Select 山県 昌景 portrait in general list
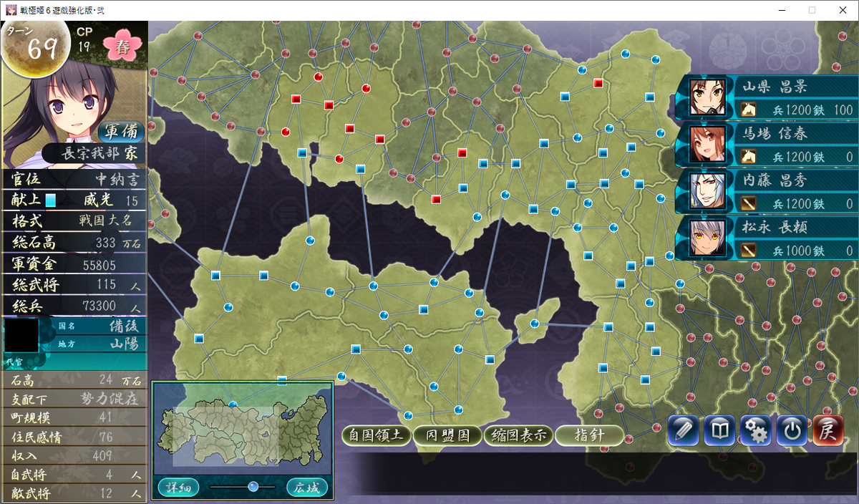The height and width of the screenshot is (504, 859). click(x=707, y=97)
